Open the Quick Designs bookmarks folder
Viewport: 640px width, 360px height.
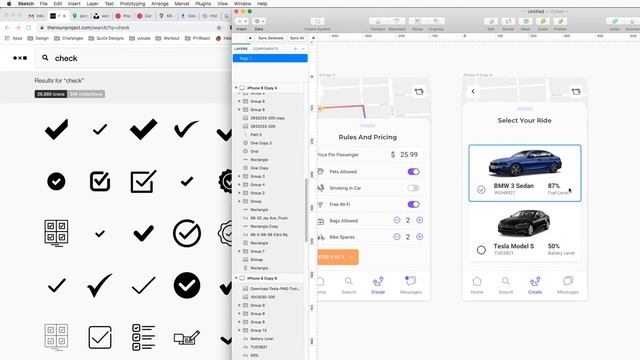pyautogui.click(x=106, y=38)
